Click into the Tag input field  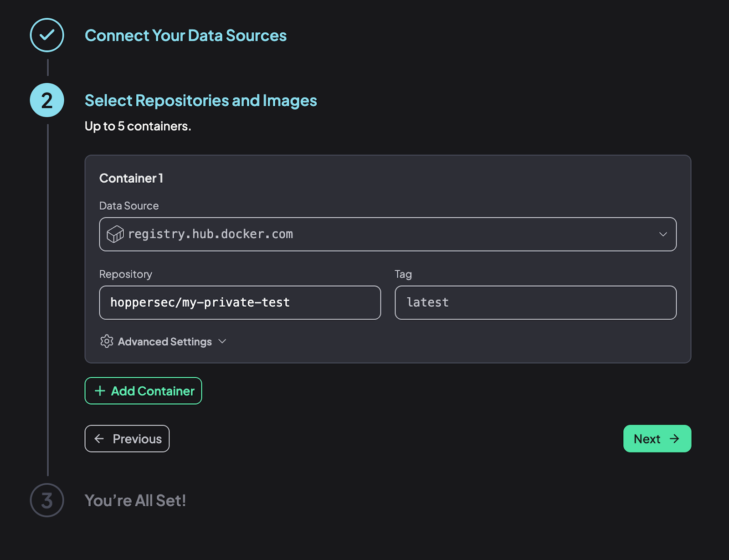[535, 303]
